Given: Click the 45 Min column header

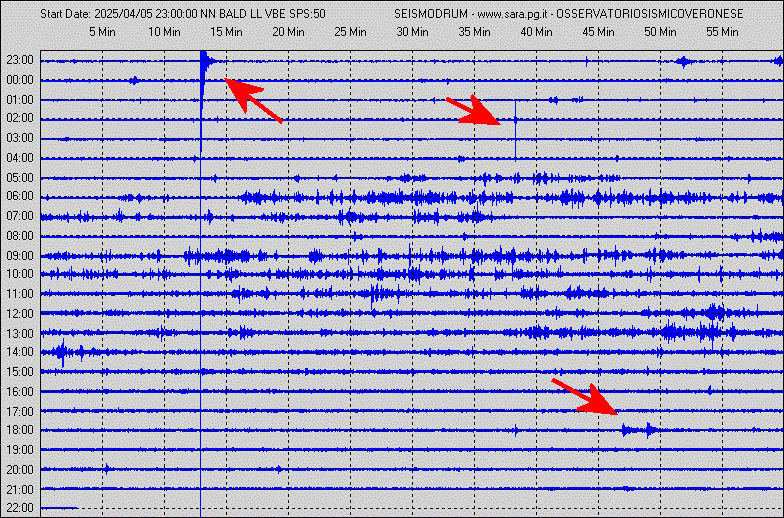Looking at the screenshot, I should point(598,32).
